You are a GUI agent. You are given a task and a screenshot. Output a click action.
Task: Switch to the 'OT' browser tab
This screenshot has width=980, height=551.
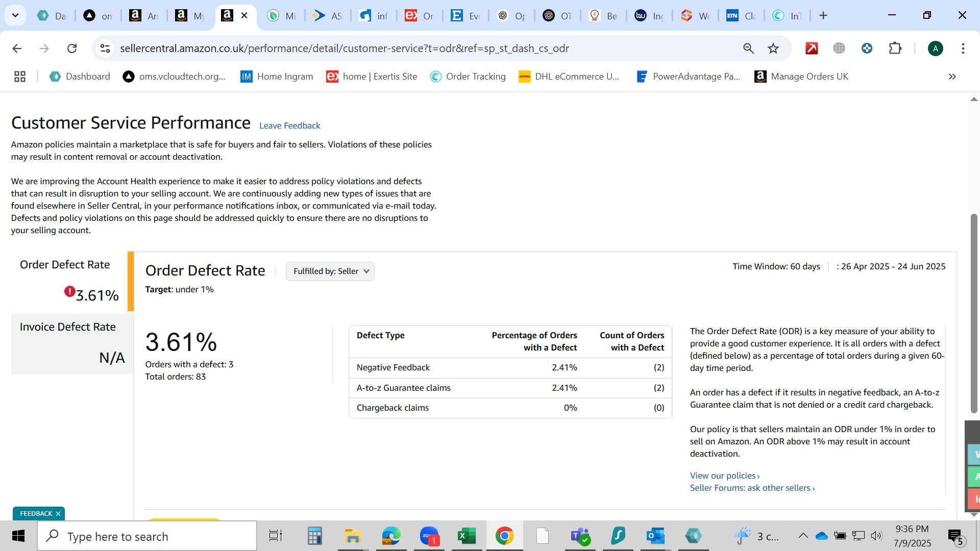coord(557,16)
